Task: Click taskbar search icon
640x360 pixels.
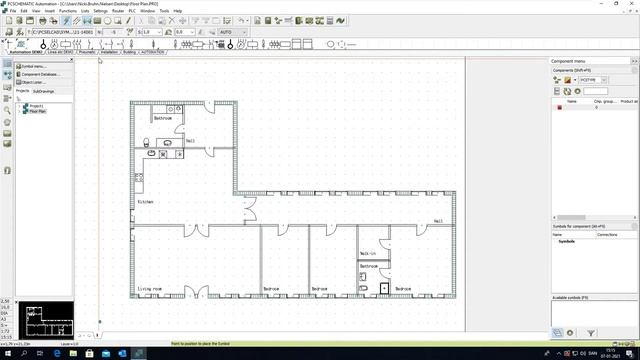Action: click(24, 353)
